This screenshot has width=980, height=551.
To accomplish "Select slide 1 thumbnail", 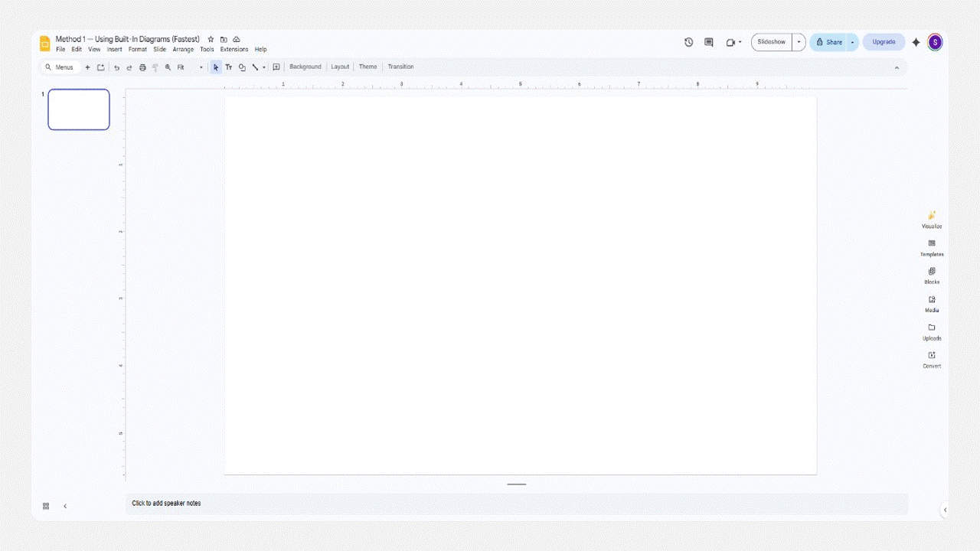I will (x=79, y=109).
